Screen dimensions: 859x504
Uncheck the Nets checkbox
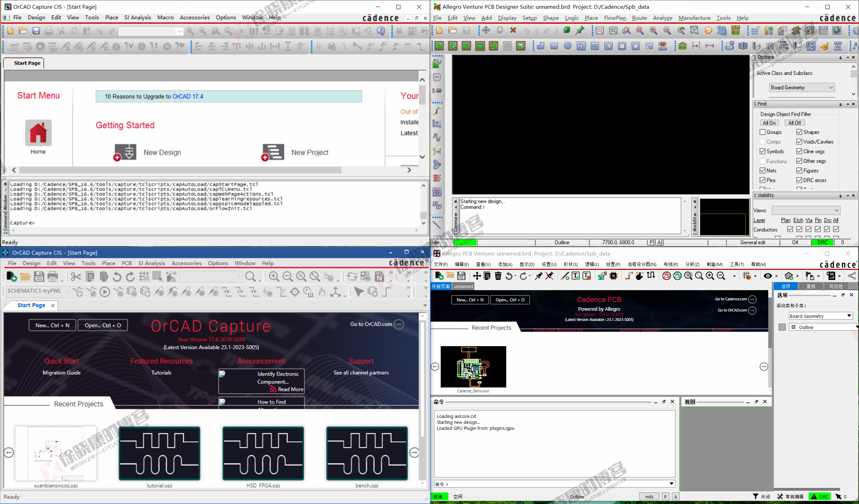(x=762, y=171)
